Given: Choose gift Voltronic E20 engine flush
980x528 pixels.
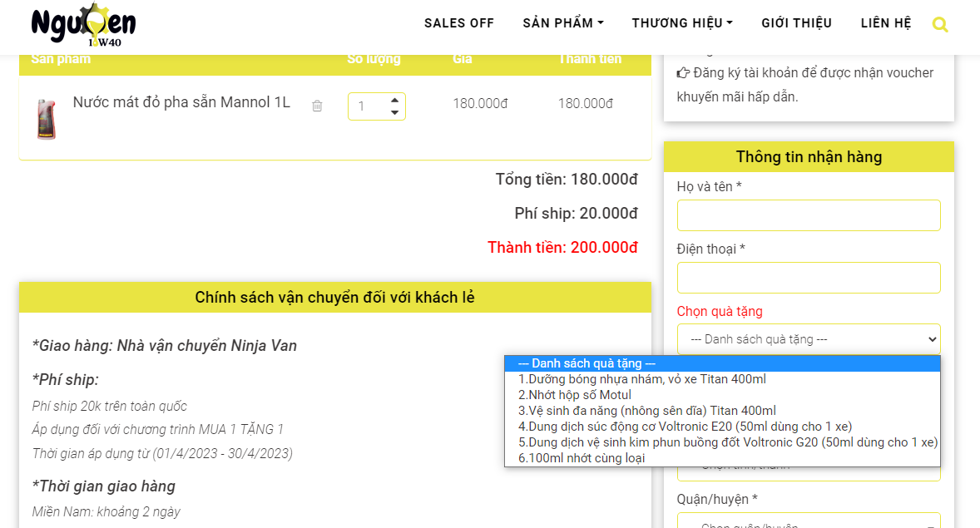Looking at the screenshot, I should [722, 427].
